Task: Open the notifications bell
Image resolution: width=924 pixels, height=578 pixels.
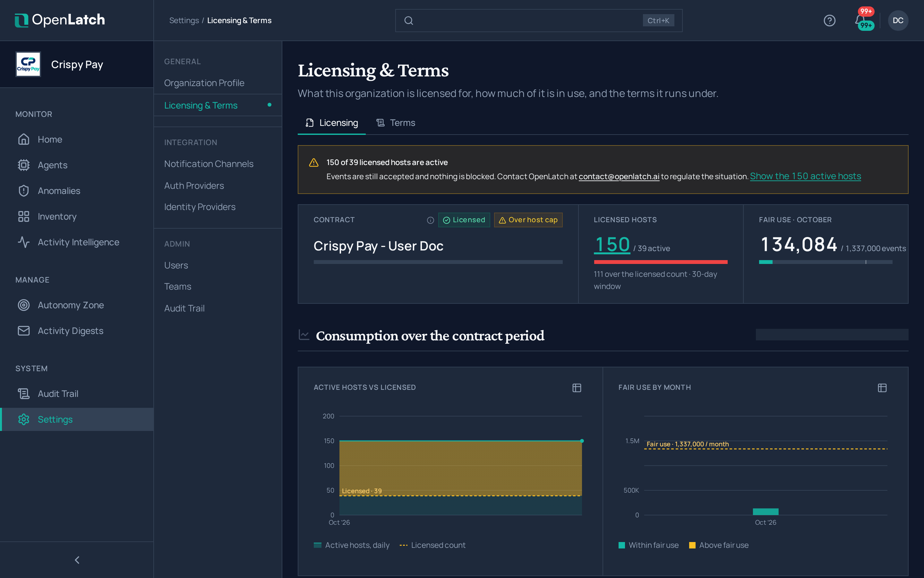Action: click(860, 20)
